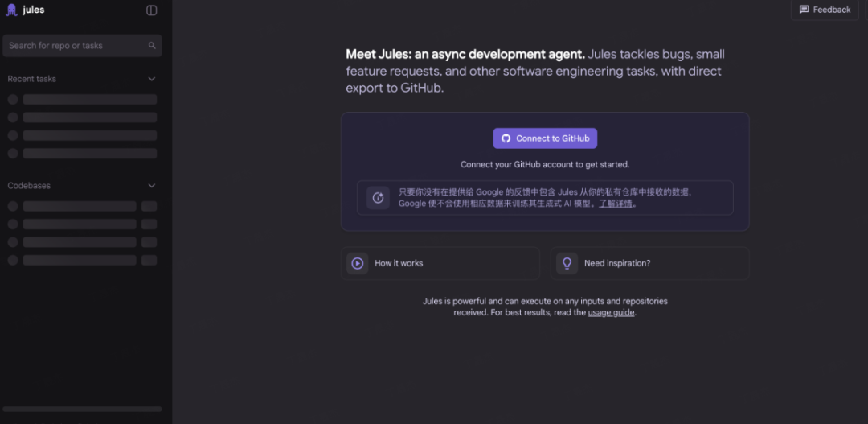Open the 了解详情 link
Viewport: 868px width, 424px height.
point(615,204)
